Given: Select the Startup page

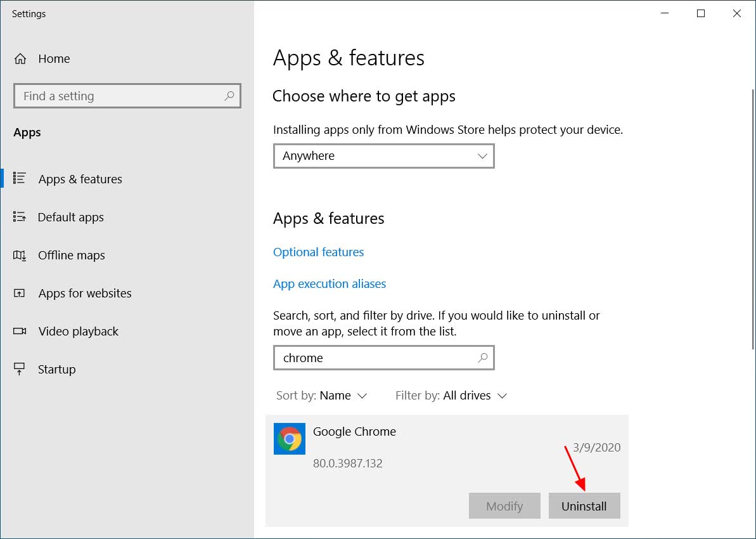Looking at the screenshot, I should [57, 370].
